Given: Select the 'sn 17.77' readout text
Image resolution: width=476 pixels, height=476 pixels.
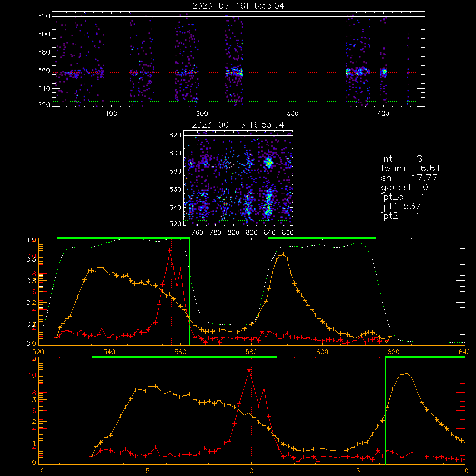Looking at the screenshot, I should point(409,178).
